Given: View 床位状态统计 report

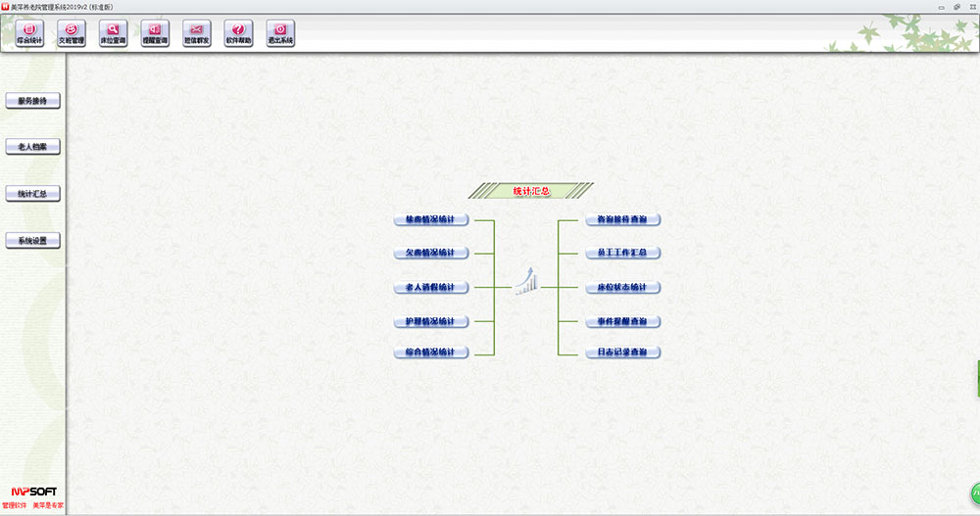Looking at the screenshot, I should click(623, 288).
